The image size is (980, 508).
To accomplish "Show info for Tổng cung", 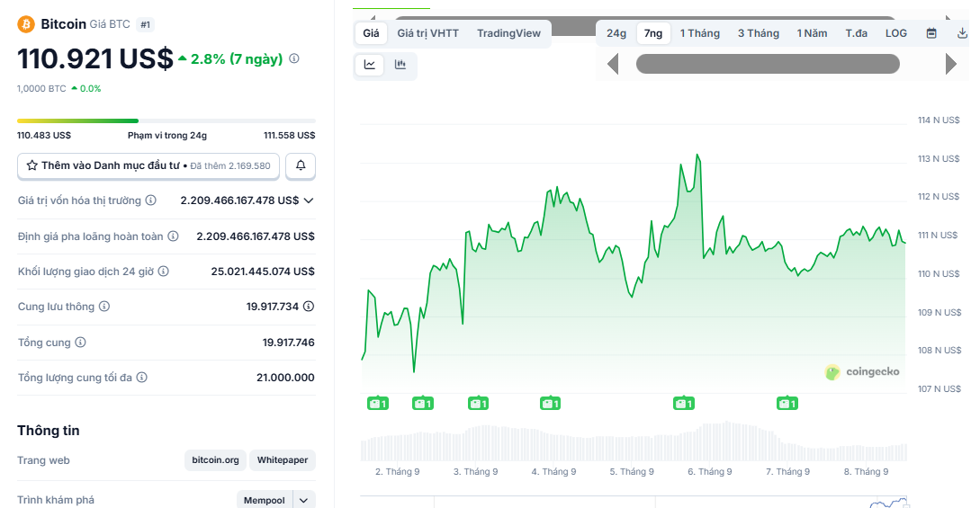I will pos(81,342).
